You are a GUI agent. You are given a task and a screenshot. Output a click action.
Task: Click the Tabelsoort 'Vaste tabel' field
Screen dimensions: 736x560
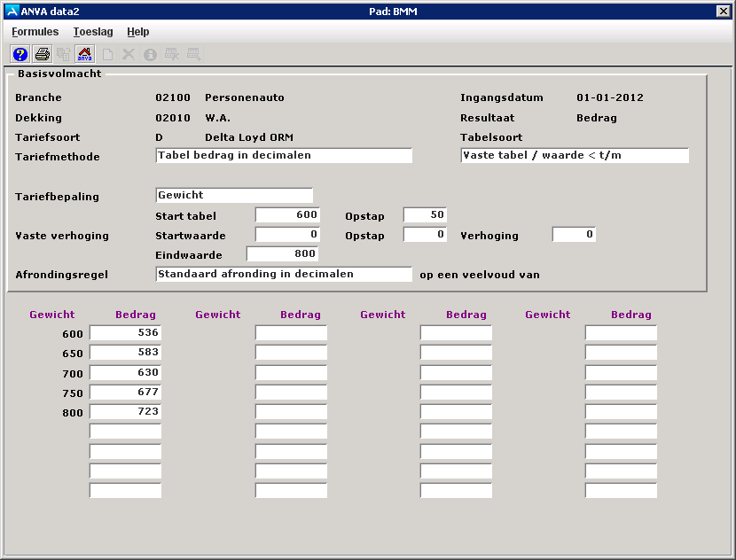pyautogui.click(x=575, y=156)
